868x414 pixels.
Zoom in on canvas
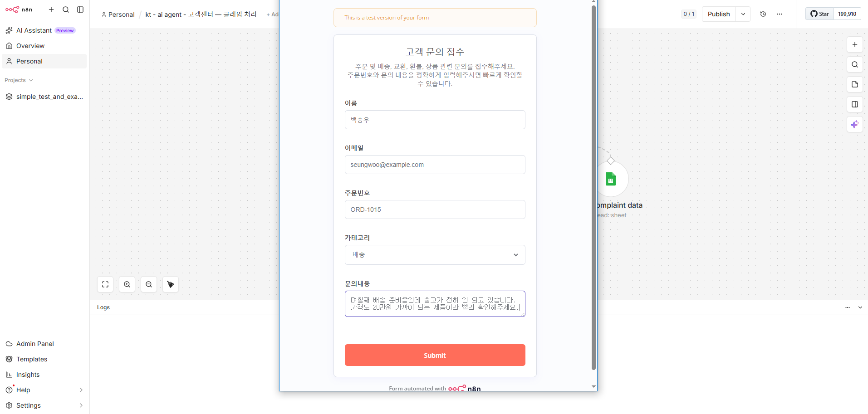(x=127, y=284)
